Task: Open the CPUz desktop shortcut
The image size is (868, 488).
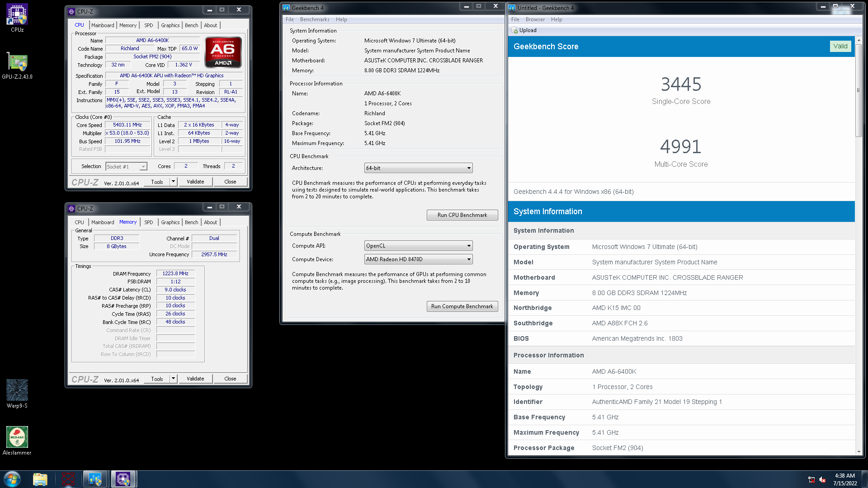Action: tap(17, 18)
